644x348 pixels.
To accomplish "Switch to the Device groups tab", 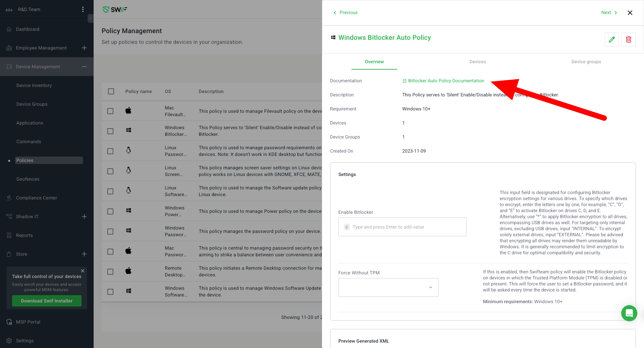I will [586, 62].
